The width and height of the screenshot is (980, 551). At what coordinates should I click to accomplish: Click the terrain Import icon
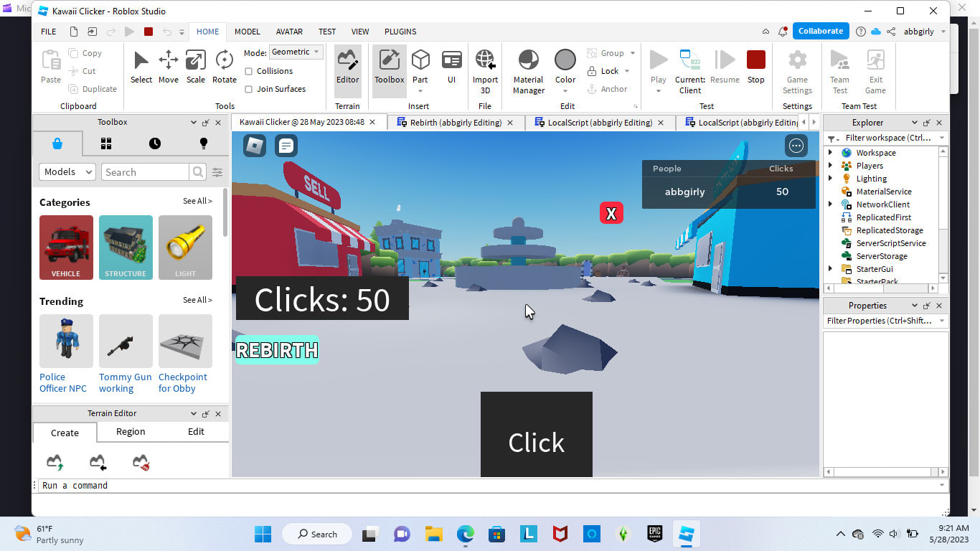[x=98, y=463]
